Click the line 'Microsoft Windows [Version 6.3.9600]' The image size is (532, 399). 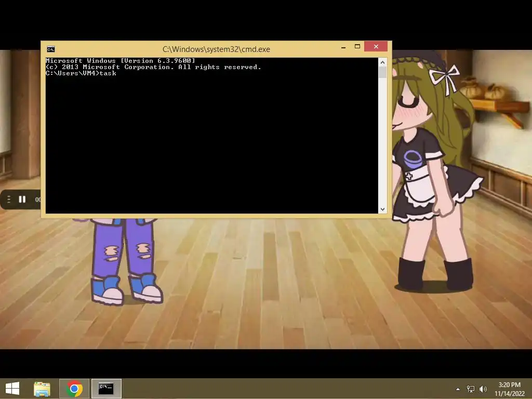[x=121, y=61]
